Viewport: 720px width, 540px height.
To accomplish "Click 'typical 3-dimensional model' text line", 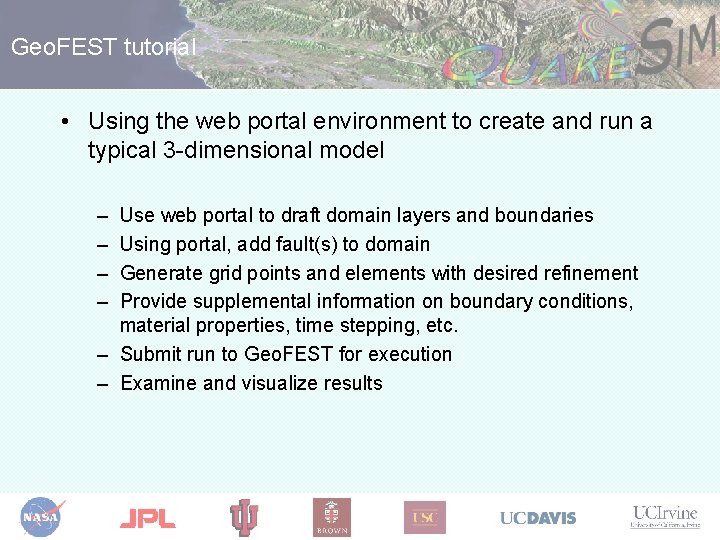I will click(x=236, y=150).
